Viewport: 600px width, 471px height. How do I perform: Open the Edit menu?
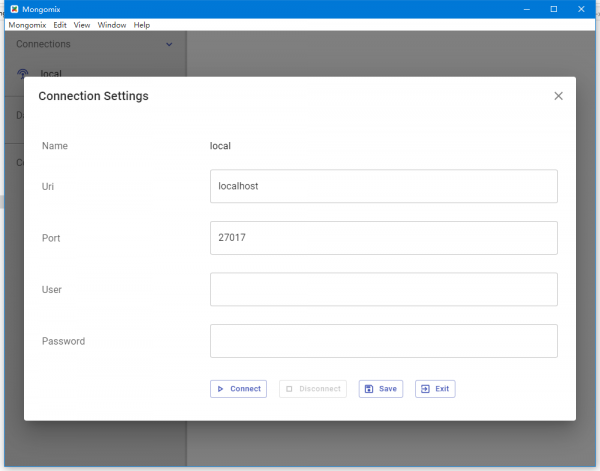[x=60, y=25]
